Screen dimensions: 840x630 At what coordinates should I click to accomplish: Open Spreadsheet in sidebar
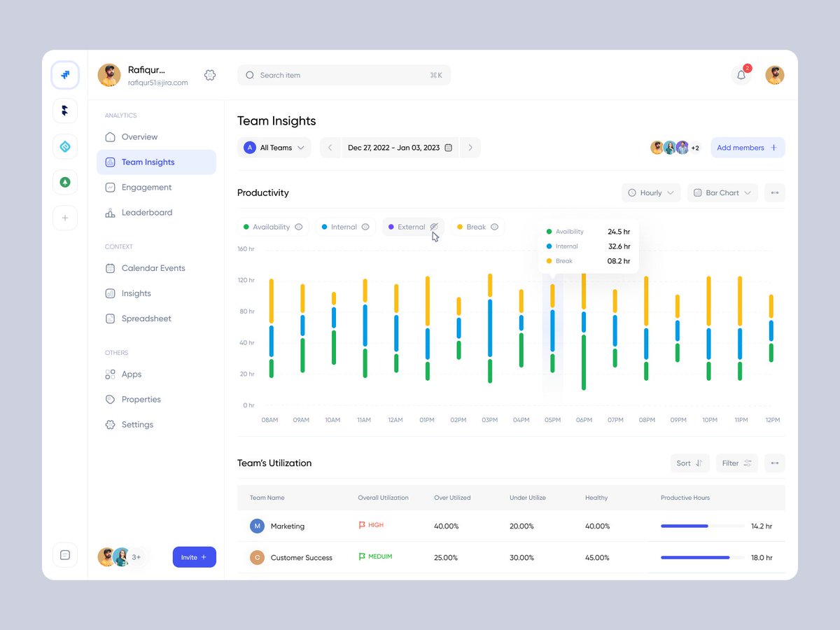(x=156, y=318)
